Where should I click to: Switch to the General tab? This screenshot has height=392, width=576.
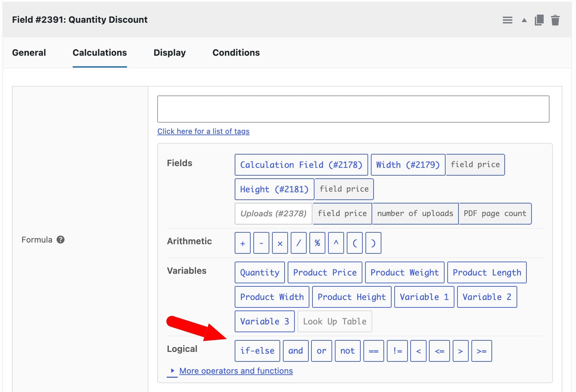(29, 53)
